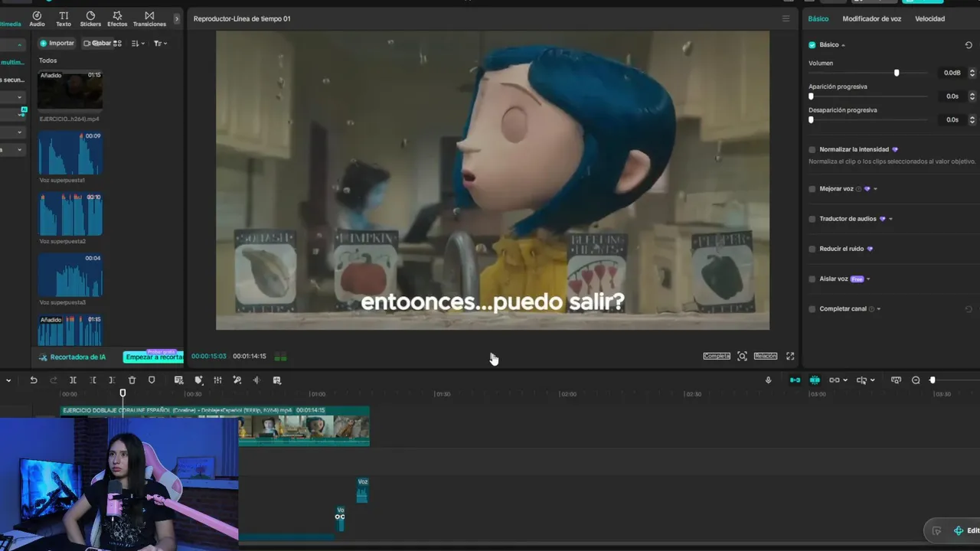980x551 pixels.
Task: Click Empezar a recortar button
Action: pyautogui.click(x=154, y=357)
